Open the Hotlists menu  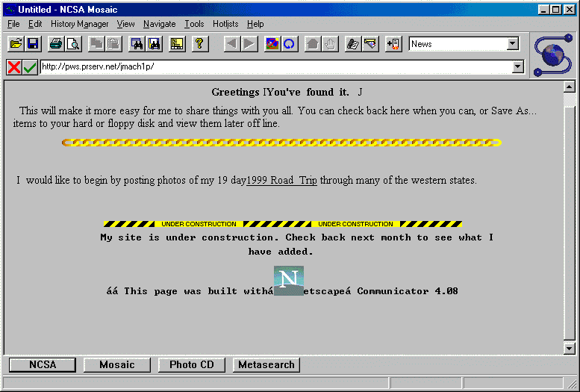tap(225, 24)
